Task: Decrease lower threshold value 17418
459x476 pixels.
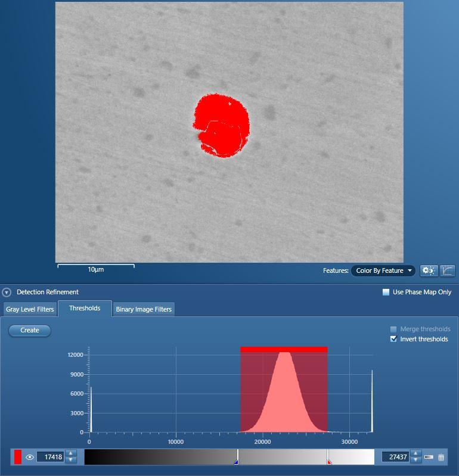Action: tap(71, 461)
